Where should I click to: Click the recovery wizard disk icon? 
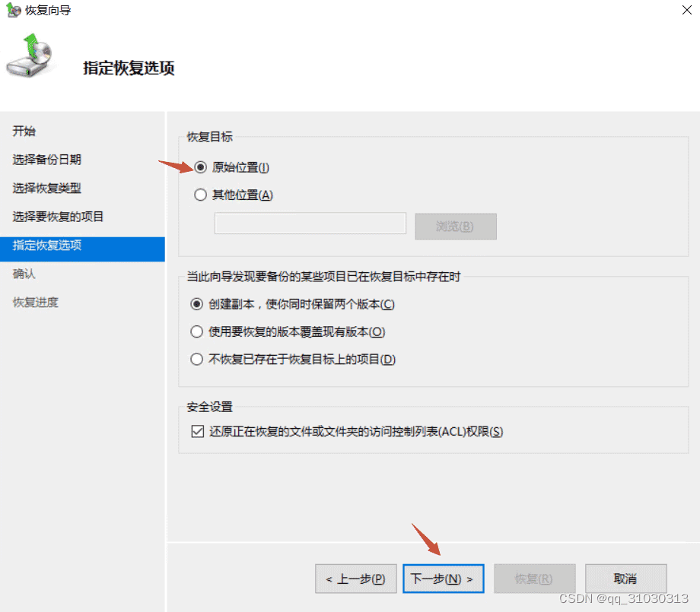(x=30, y=55)
